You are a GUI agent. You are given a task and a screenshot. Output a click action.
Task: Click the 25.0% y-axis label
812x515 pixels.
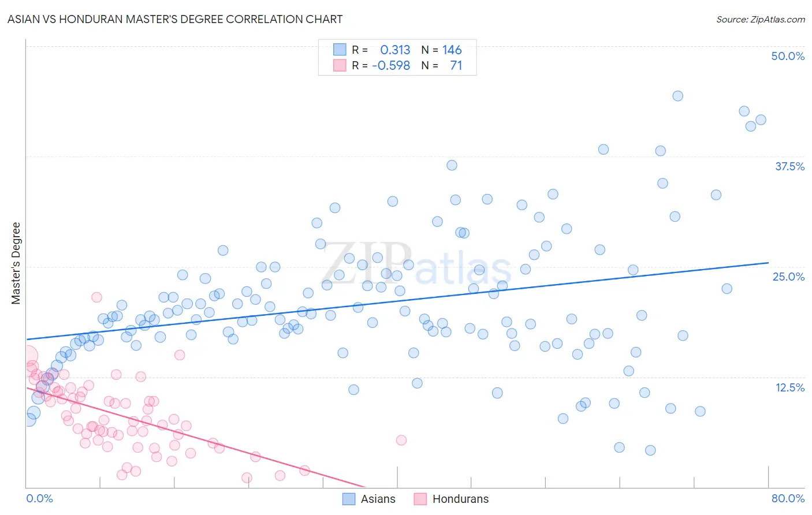tap(788, 277)
